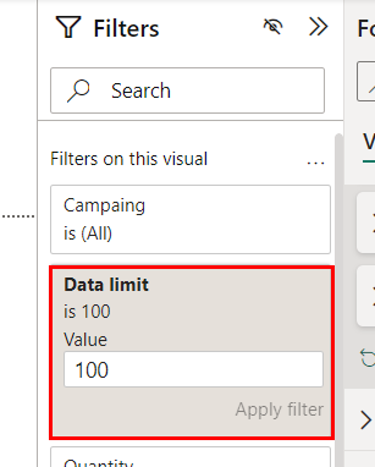Click the Format pane title on the right
The height and width of the screenshot is (467, 375).
coord(366,28)
